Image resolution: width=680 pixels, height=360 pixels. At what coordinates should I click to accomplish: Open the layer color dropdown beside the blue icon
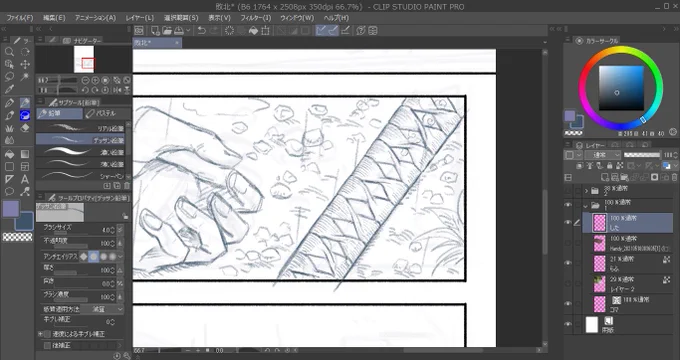pyautogui.click(x=675, y=166)
